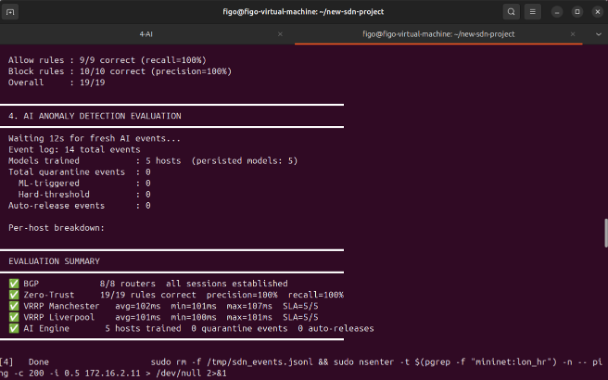608x380 pixels.
Task: Open terminal search
Action: (511, 12)
